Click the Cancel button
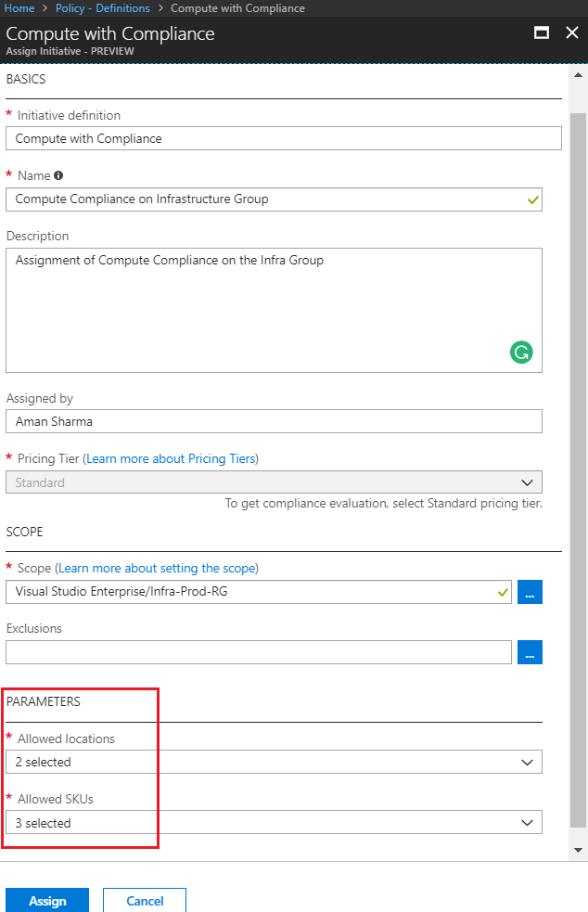Image resolution: width=588 pixels, height=912 pixels. 145,900
